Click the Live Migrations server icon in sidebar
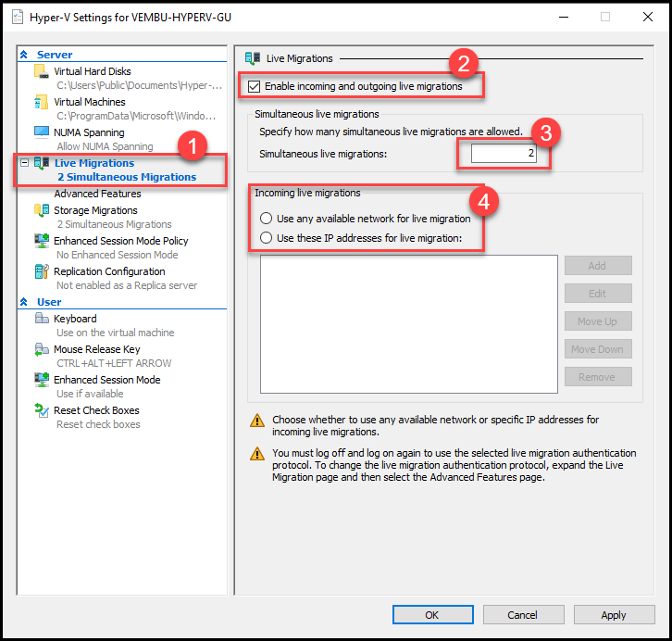This screenshot has height=641, width=672. tap(41, 163)
